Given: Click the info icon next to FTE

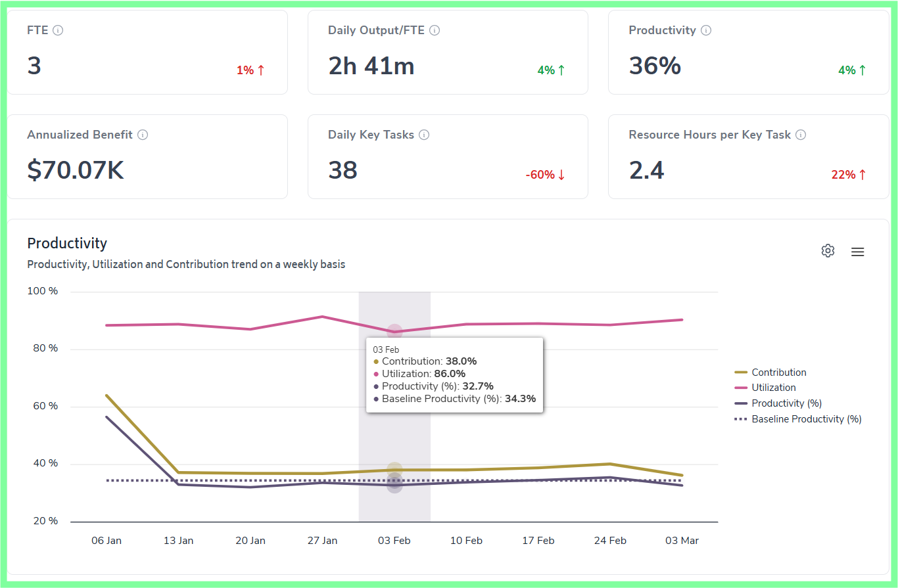Looking at the screenshot, I should (58, 30).
